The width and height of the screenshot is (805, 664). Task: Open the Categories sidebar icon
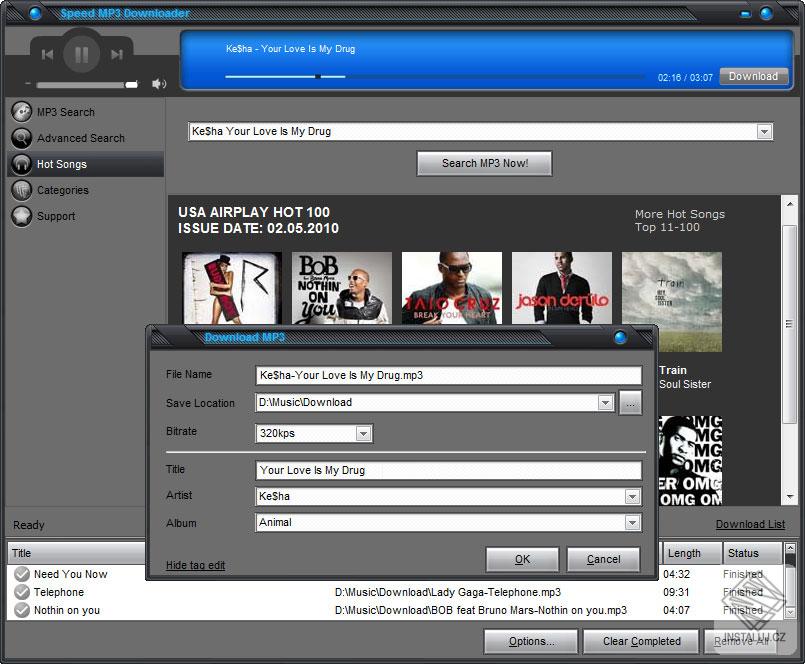21,189
